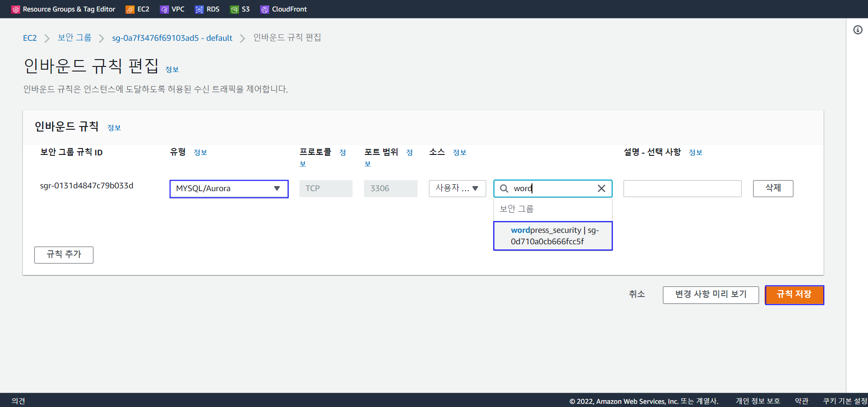Go to 보안 그룹 breadcrumb link
Image resolution: width=868 pixels, height=407 pixels.
(75, 38)
